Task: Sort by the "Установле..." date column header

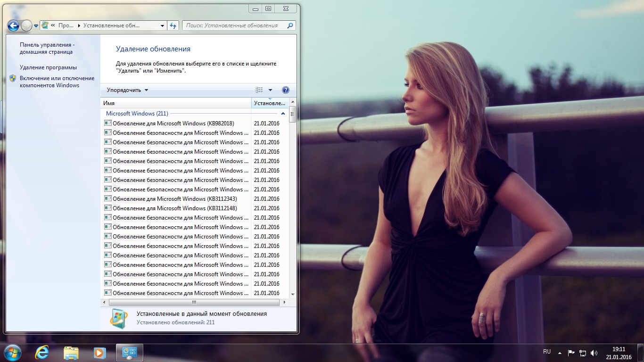Action: (x=270, y=103)
